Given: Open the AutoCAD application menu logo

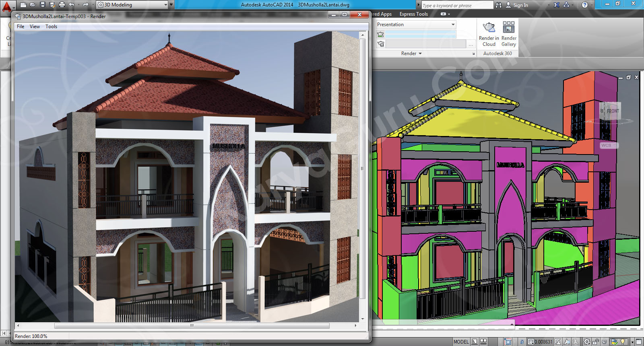Looking at the screenshot, I should click(x=7, y=6).
